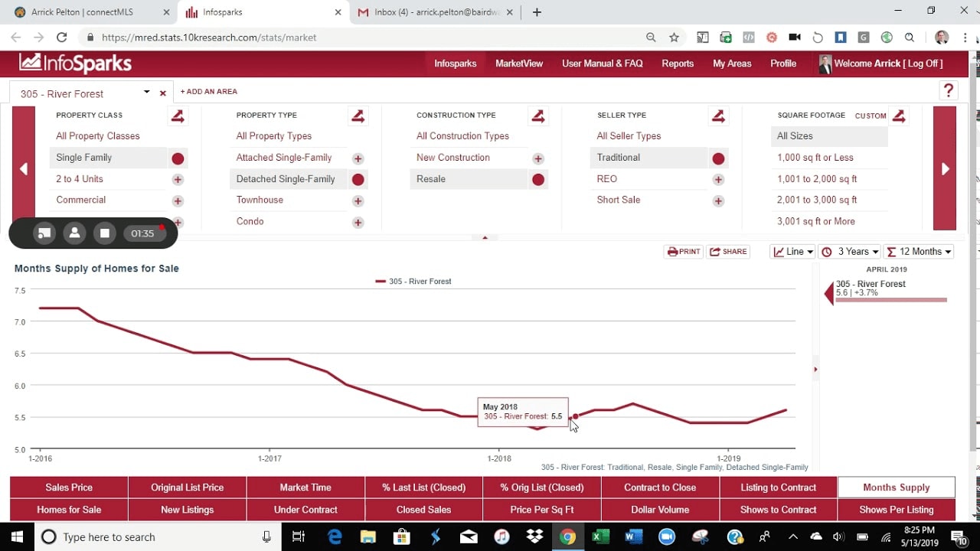The image size is (980, 551).
Task: Click the InfoSparks logo
Action: tap(75, 64)
